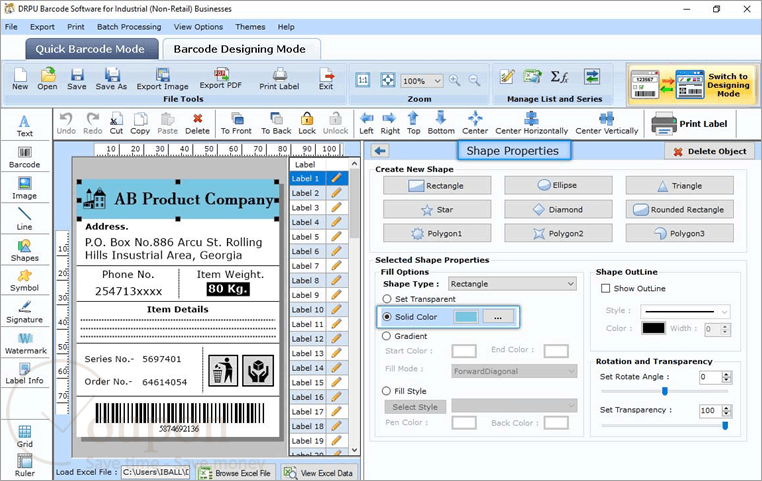Screen dimensions: 762x481
Task: Click the zoom out magnifier icon
Action: [474, 80]
